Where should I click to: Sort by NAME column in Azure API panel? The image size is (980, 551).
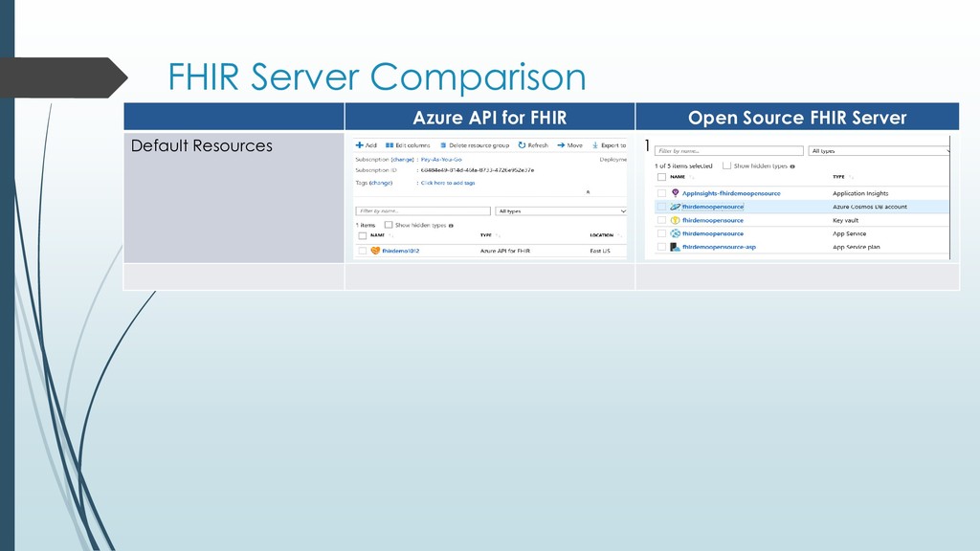[381, 235]
